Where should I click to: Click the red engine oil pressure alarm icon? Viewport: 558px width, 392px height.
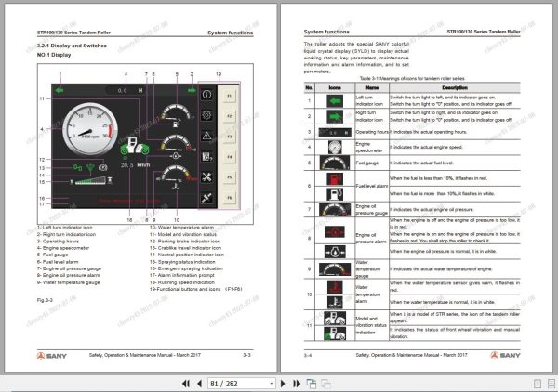click(335, 232)
